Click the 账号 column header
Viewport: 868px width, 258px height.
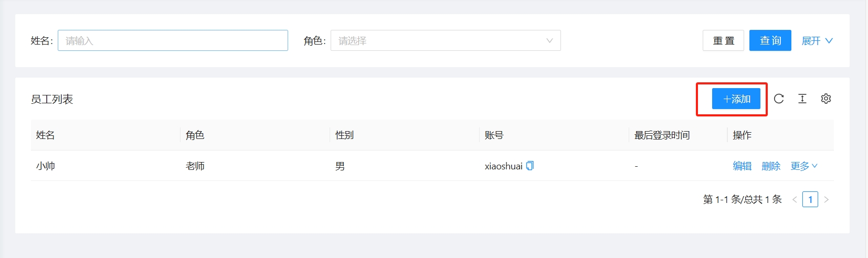(x=494, y=135)
